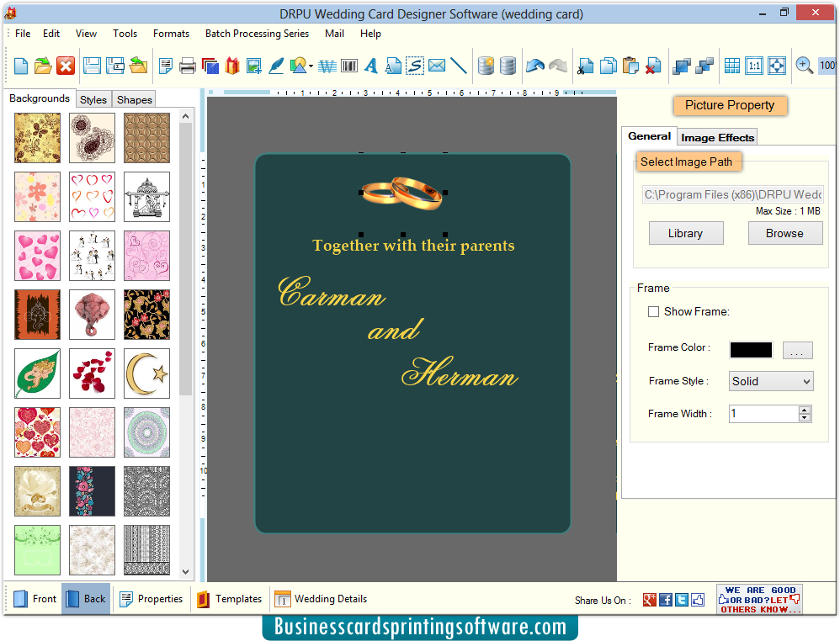Open the Templates button
The width and height of the screenshot is (840, 641).
(229, 599)
